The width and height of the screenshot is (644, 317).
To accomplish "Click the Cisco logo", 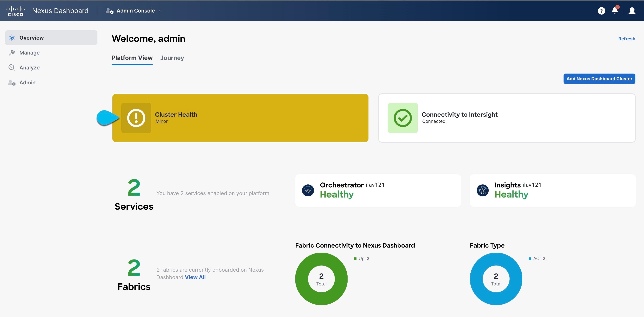I will coord(15,11).
